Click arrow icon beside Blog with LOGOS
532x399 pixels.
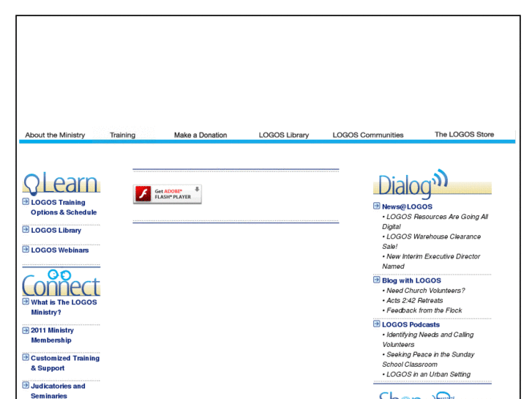(377, 280)
